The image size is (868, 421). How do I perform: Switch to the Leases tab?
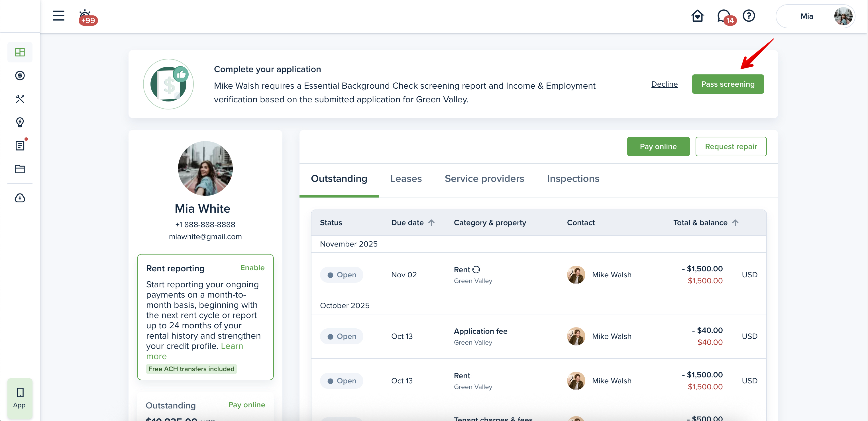click(x=406, y=179)
